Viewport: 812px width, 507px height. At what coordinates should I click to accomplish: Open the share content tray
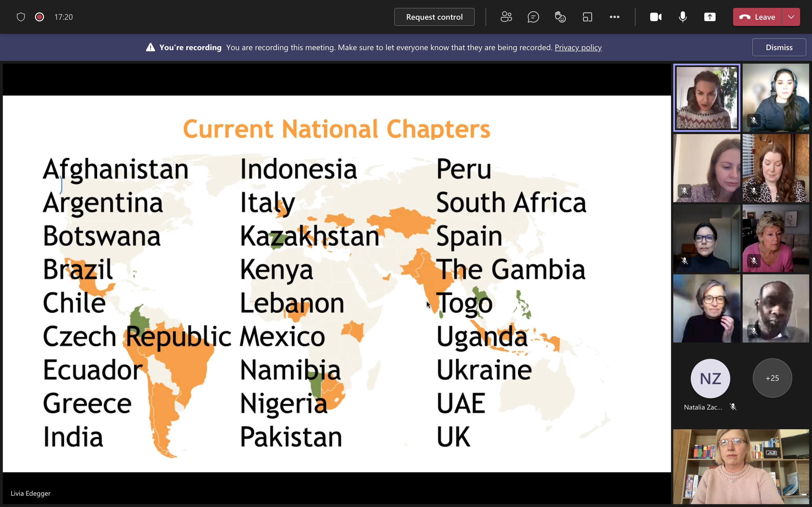[710, 17]
